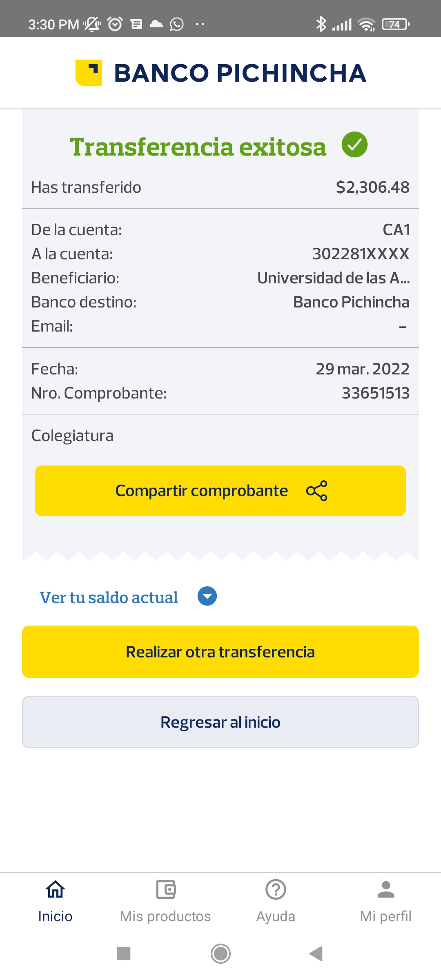
Task: Tap the comprobante number 33651513
Action: pyautogui.click(x=375, y=393)
